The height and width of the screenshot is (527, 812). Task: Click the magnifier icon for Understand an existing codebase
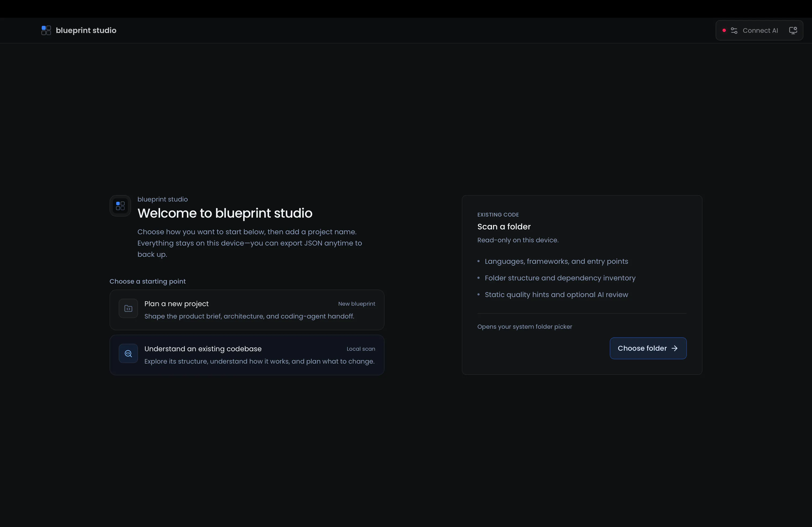pyautogui.click(x=128, y=353)
